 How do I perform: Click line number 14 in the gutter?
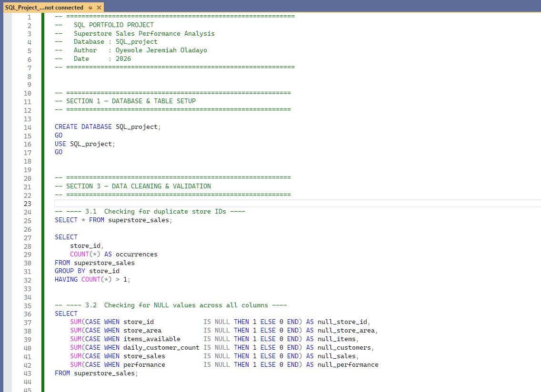coord(28,127)
